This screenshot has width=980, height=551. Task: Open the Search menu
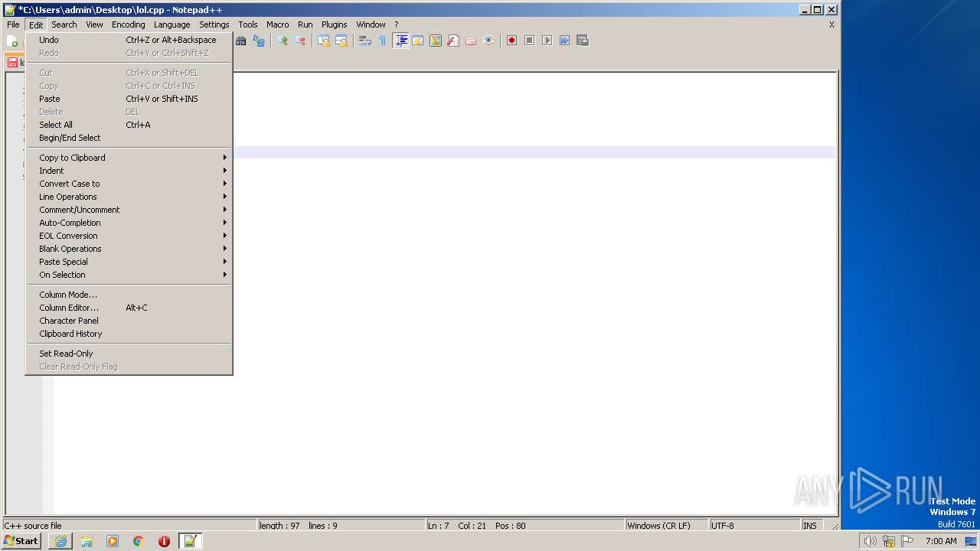point(64,24)
